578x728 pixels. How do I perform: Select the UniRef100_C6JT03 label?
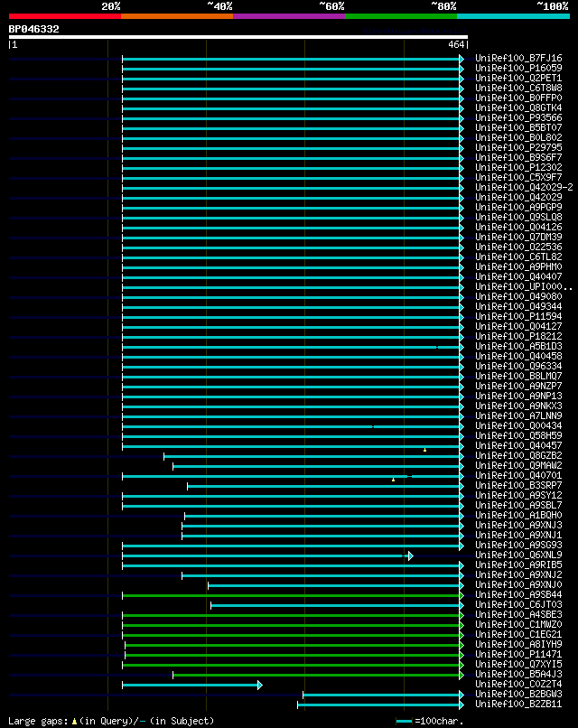tap(518, 604)
